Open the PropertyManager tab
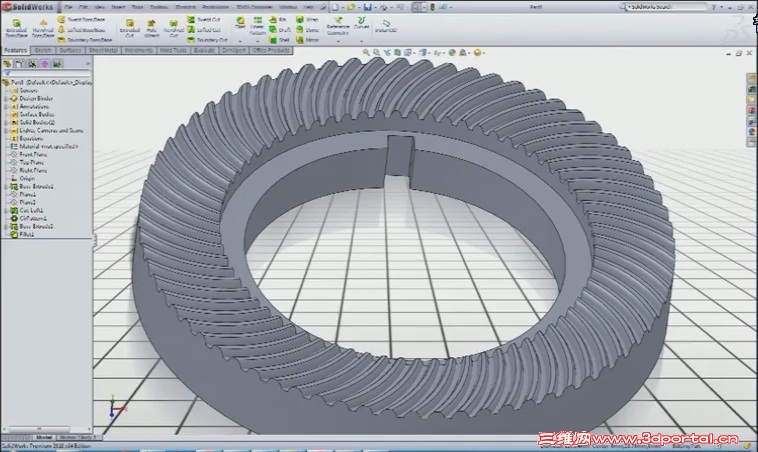This screenshot has width=758, height=452. pyautogui.click(x=19, y=64)
